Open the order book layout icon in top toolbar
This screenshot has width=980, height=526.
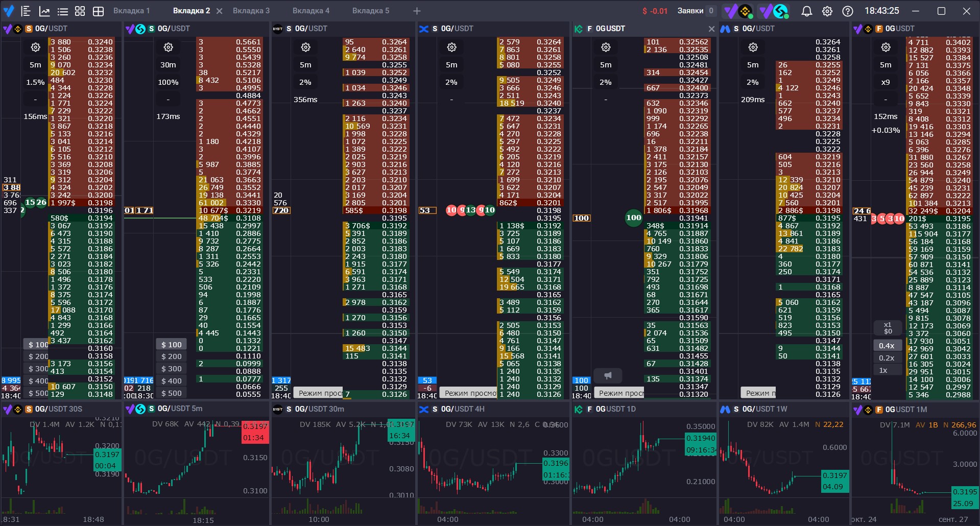click(26, 11)
